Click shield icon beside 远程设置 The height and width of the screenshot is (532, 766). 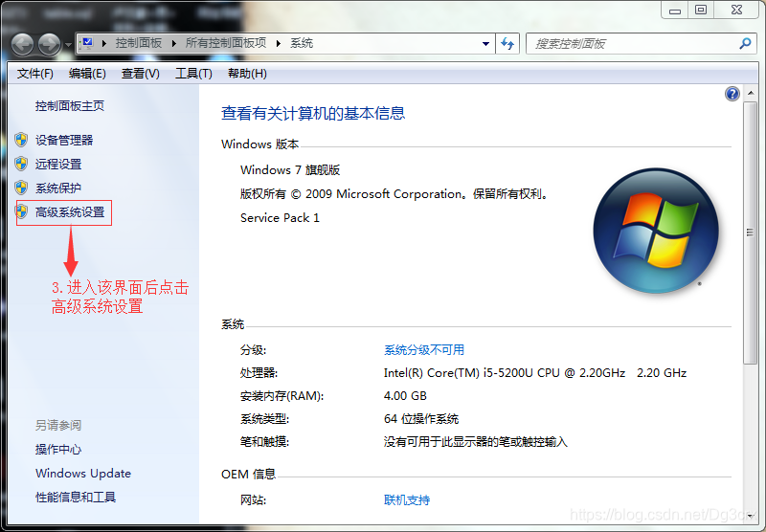21,164
